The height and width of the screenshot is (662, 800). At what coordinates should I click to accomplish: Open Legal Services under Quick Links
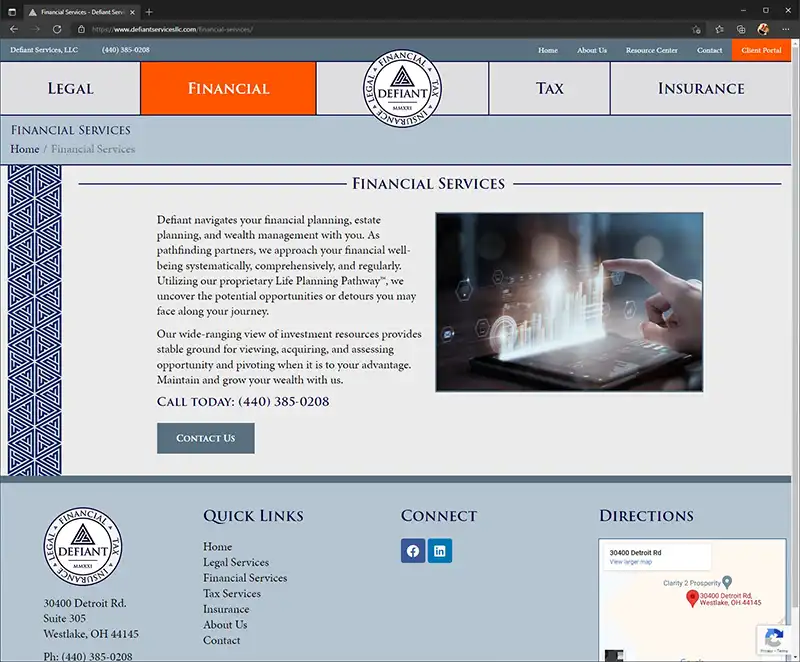(236, 562)
